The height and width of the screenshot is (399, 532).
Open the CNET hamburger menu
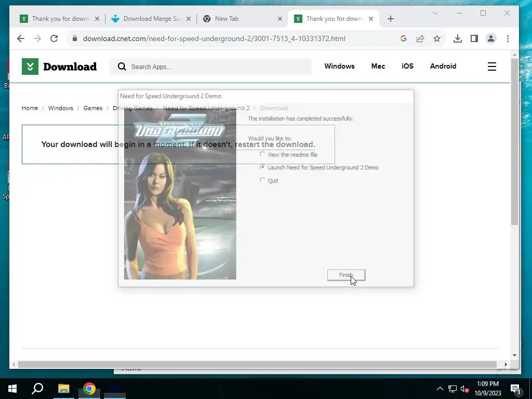[492, 66]
